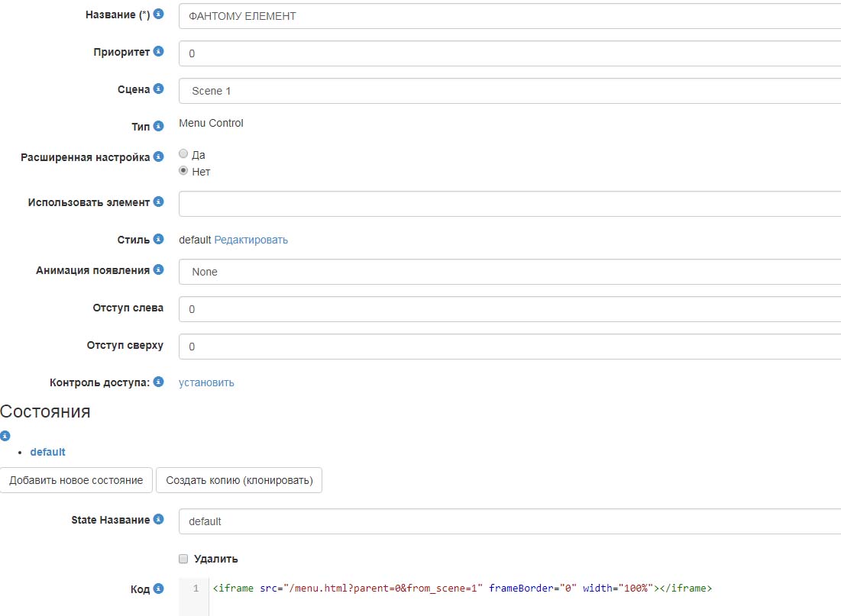Viewport: 841px width, 616px height.
Task: Open the Анимация появления dropdown showing None
Action: 509,272
